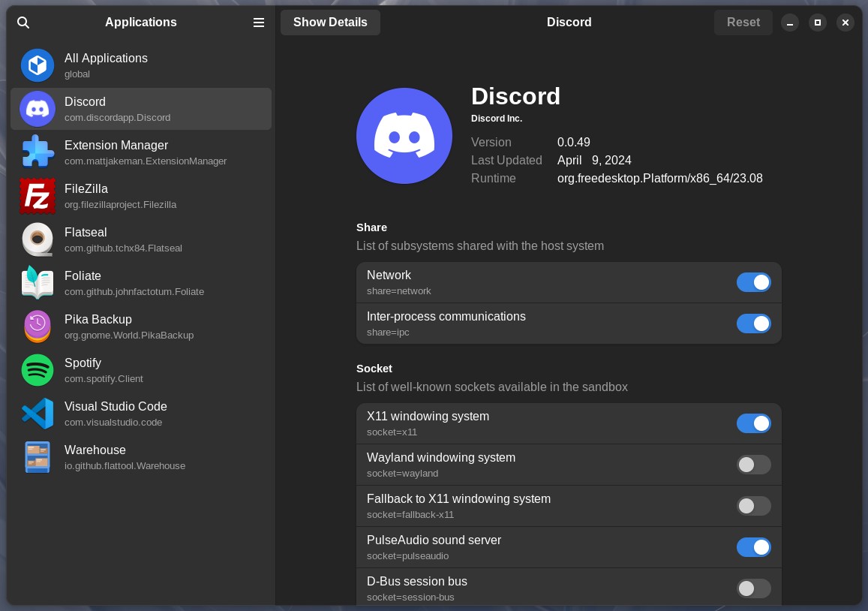
Task: Click the socket=pulseaudio label
Action: tap(407, 556)
